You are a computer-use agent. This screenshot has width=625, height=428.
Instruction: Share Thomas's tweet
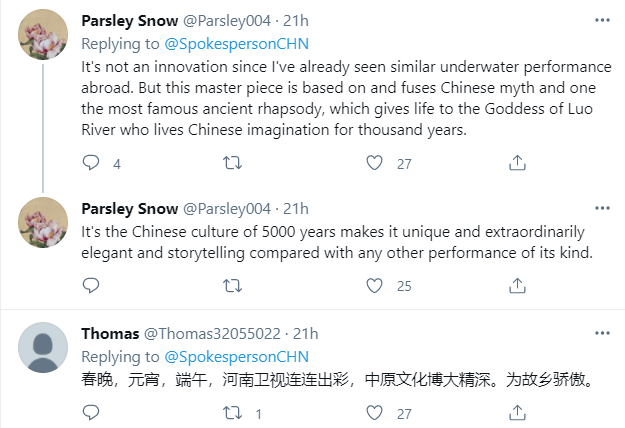(x=517, y=413)
